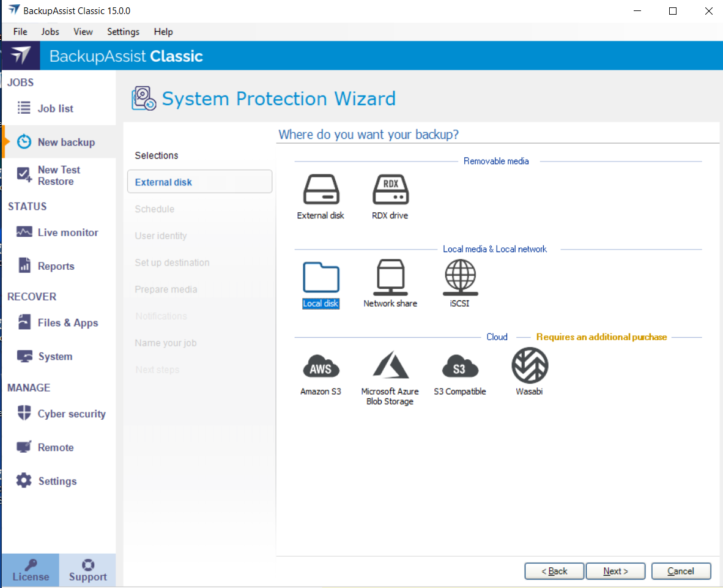This screenshot has width=723, height=588.
Task: Choose the RDX drive icon
Action: tap(390, 190)
